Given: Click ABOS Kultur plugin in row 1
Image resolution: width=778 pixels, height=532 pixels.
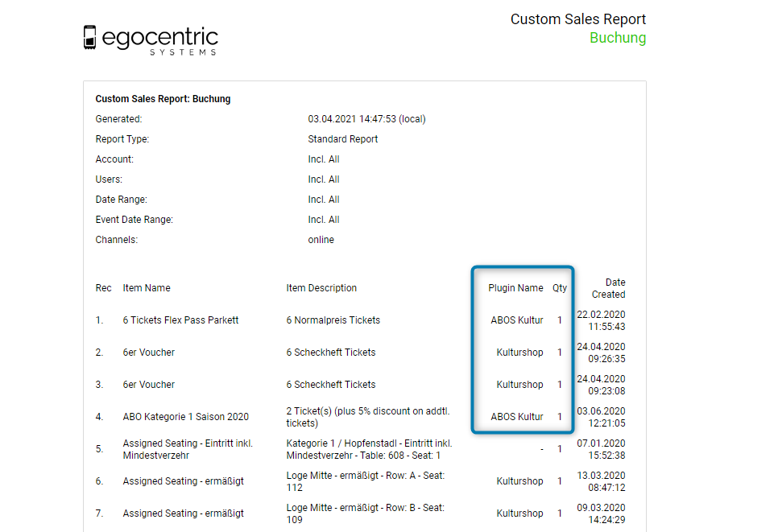Looking at the screenshot, I should coord(516,320).
